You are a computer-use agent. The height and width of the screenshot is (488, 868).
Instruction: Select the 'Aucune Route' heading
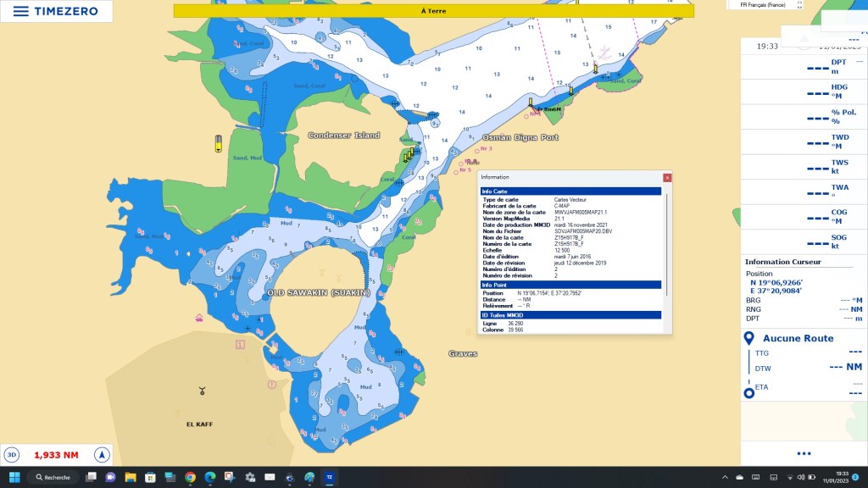click(x=798, y=338)
